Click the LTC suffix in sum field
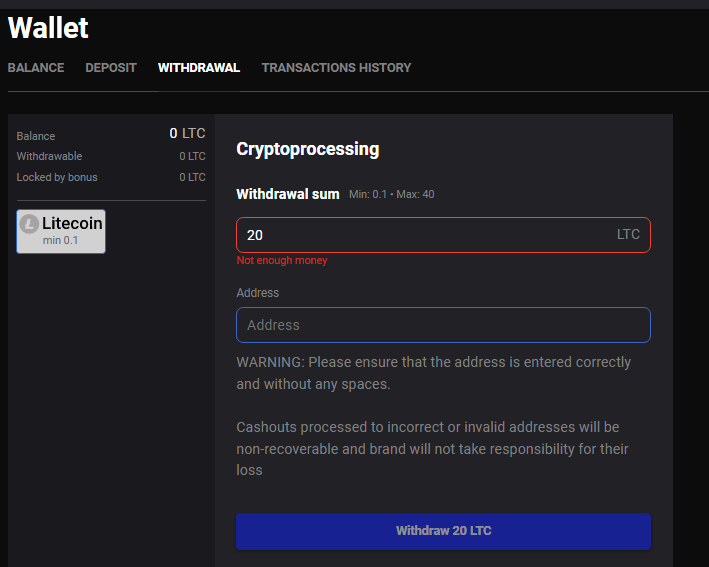709x567 pixels. 629,234
